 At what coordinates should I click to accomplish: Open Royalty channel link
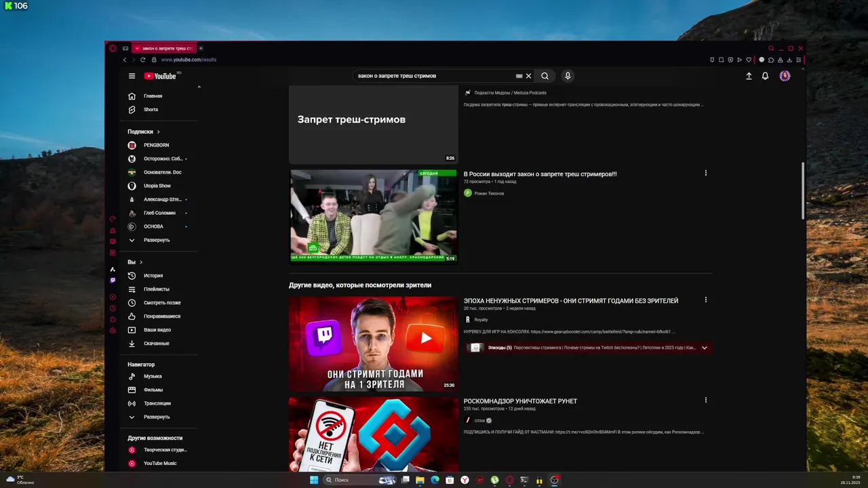[481, 320]
